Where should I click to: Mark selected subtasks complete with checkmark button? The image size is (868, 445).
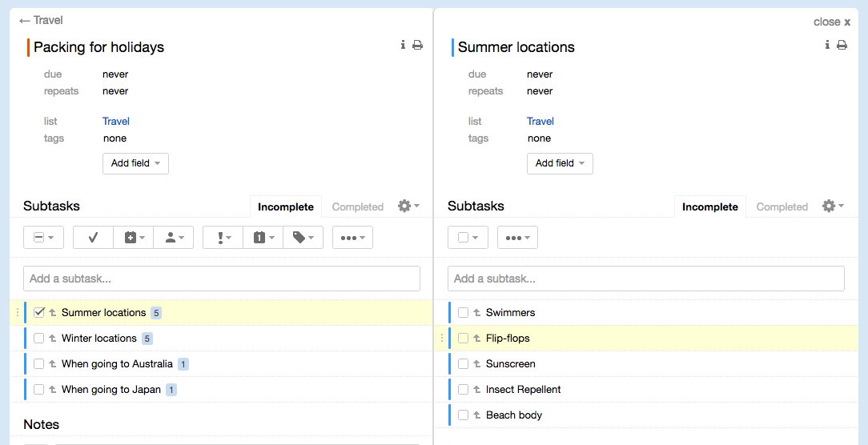click(x=93, y=238)
